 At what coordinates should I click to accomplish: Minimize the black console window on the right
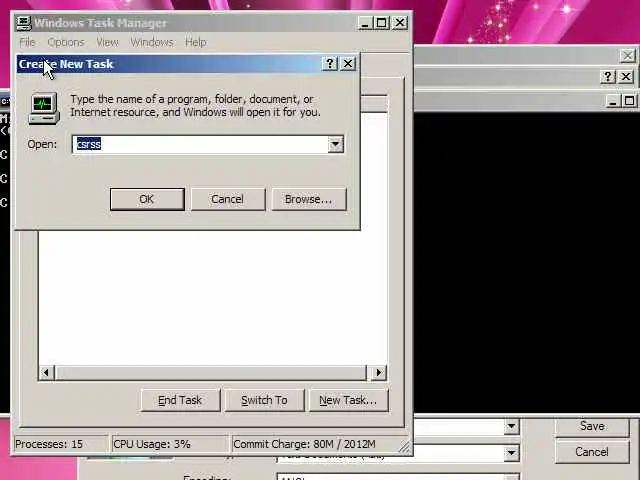(x=612, y=101)
